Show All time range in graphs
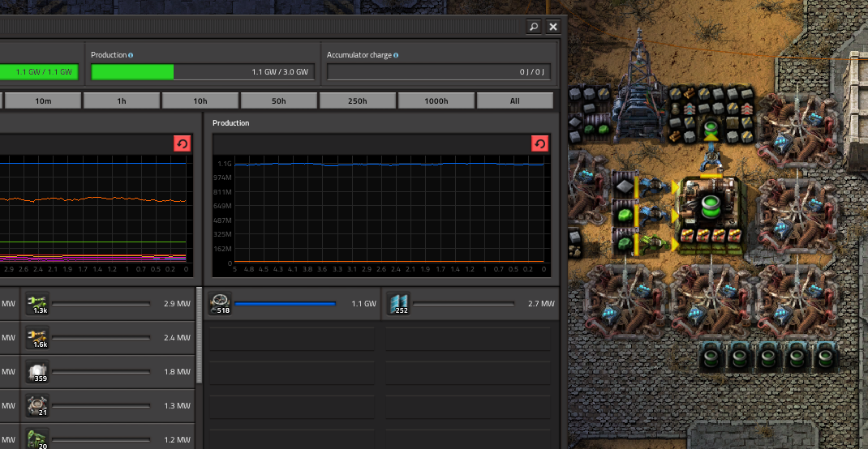The image size is (868, 449). click(515, 100)
